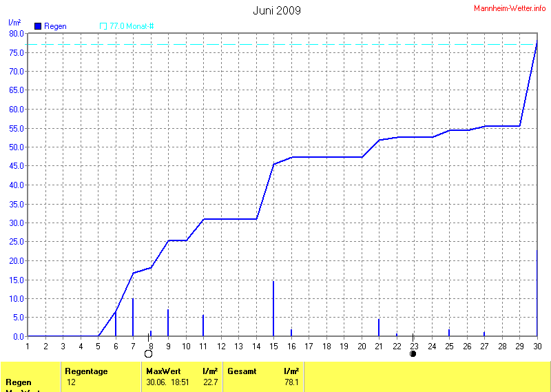Screen dimensions: 551x392
Task: Click the 30.06. 18:51 max value timestamp
Action: 167,382
